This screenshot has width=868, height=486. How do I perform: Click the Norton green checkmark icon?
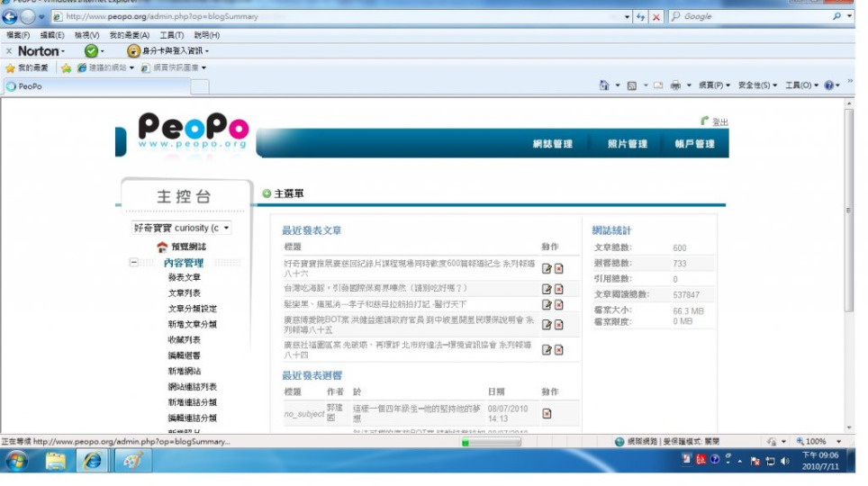pos(91,51)
